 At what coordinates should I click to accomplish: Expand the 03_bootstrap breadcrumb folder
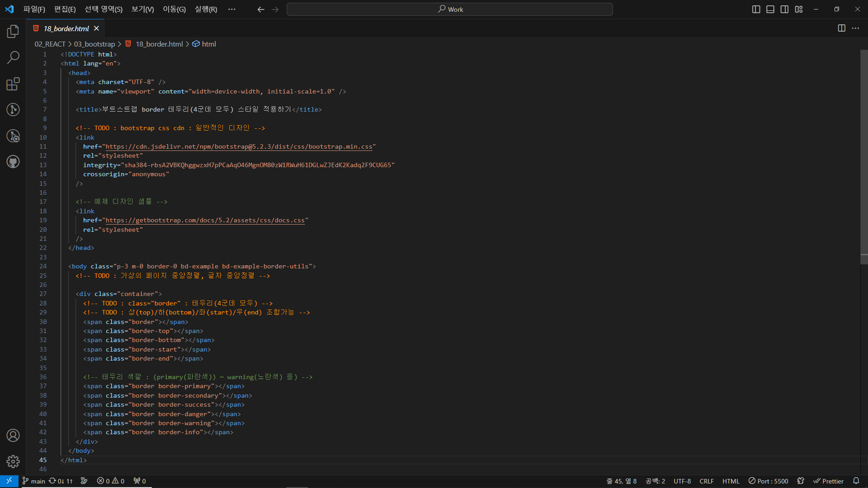pos(94,44)
